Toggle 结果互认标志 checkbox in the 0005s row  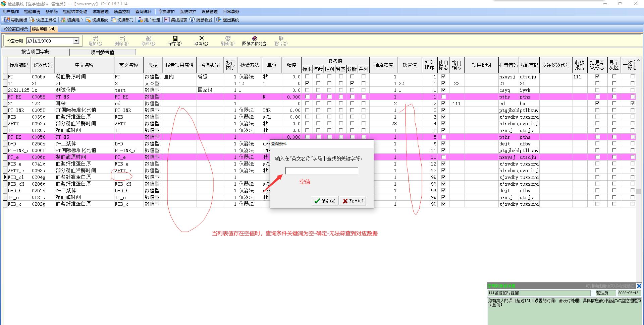tap(597, 77)
